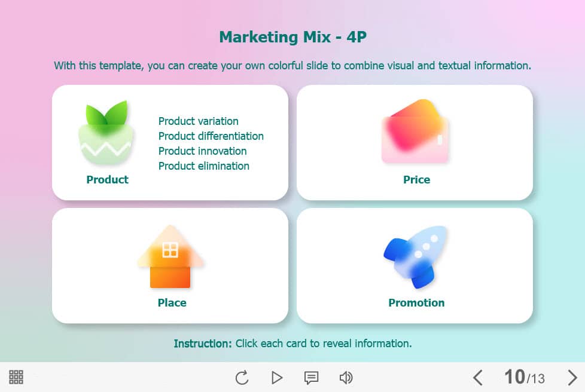Reveal the Place card information
The width and height of the screenshot is (585, 392).
click(x=172, y=303)
